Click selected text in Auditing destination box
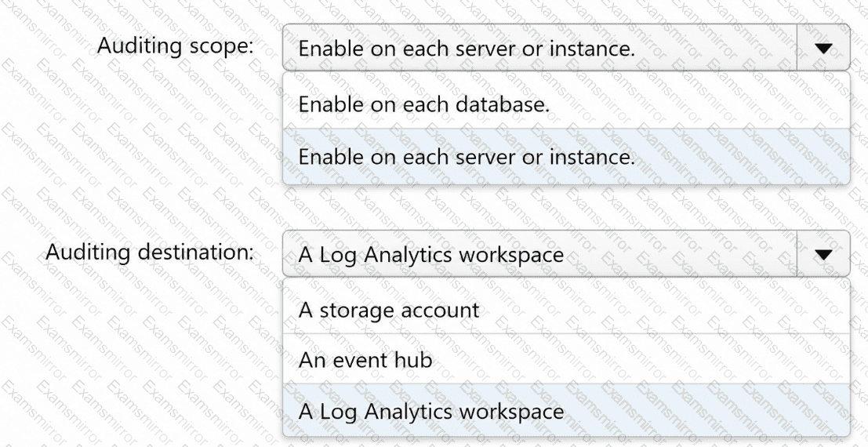Image resolution: width=868 pixels, height=447 pixels. click(430, 256)
